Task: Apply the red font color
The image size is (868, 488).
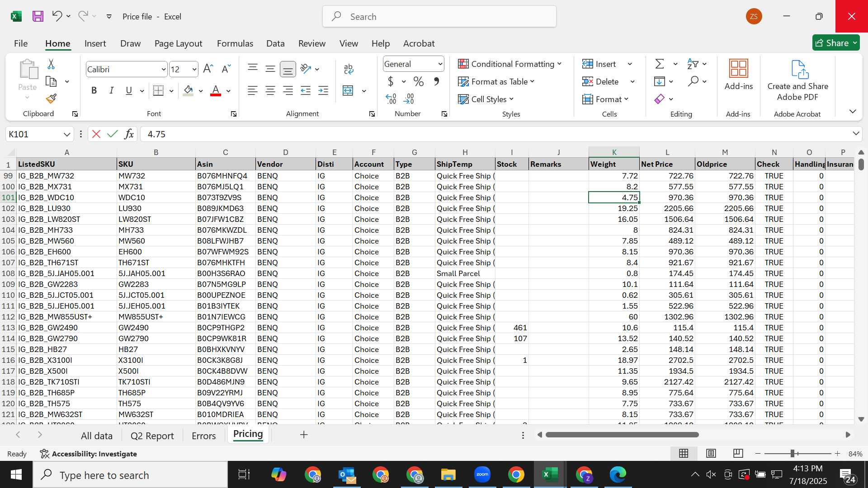Action: [x=216, y=91]
